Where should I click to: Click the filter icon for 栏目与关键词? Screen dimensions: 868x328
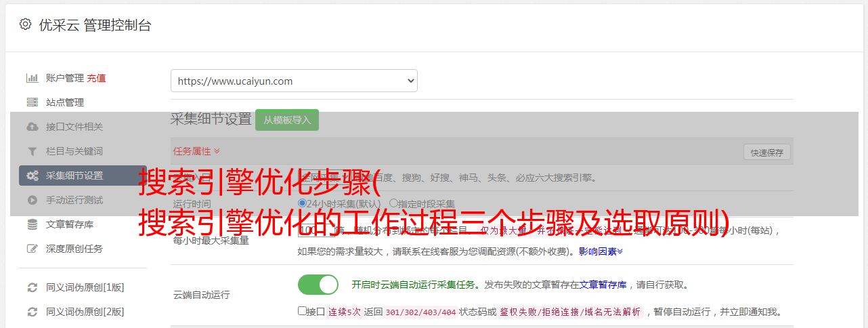tap(32, 151)
